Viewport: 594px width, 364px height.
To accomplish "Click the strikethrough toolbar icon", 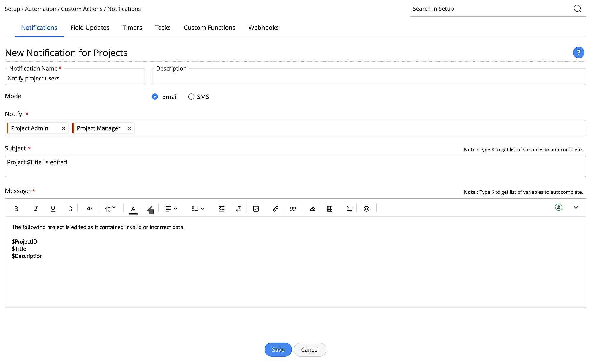I will pyautogui.click(x=70, y=209).
